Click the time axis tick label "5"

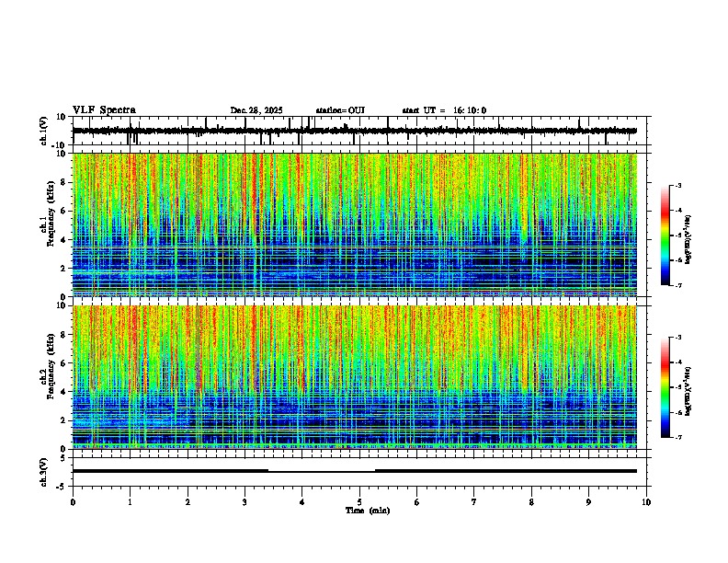pos(359,502)
